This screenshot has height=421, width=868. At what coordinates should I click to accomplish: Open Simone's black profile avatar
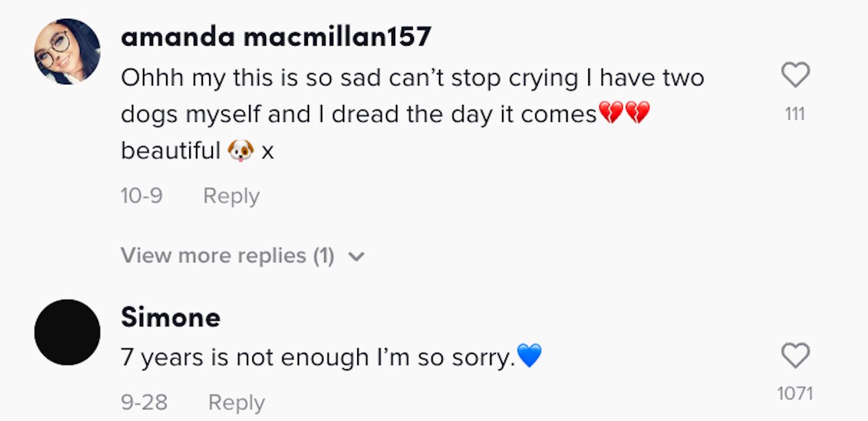point(67,332)
